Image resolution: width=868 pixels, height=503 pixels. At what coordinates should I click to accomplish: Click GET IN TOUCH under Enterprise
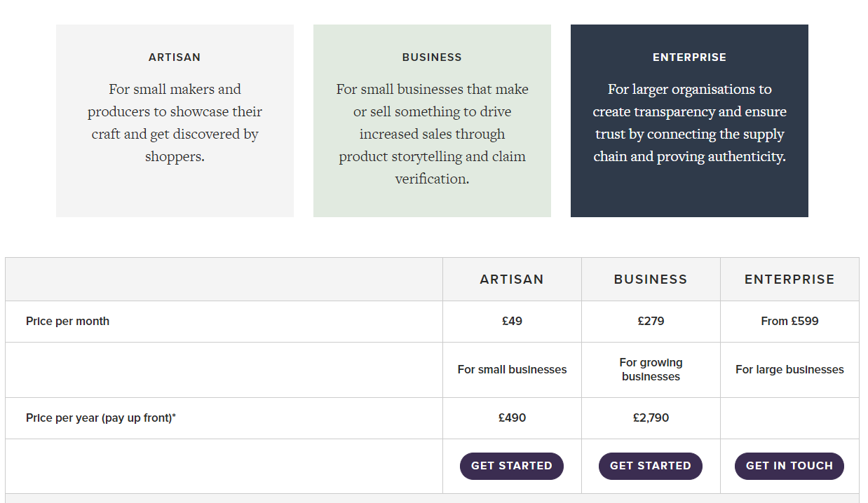tap(789, 465)
